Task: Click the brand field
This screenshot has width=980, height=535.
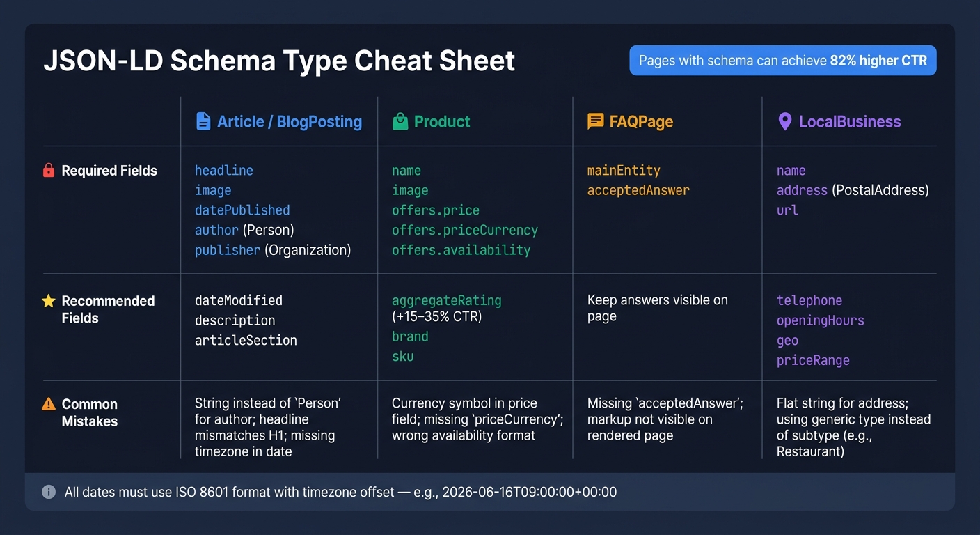Action: tap(410, 336)
